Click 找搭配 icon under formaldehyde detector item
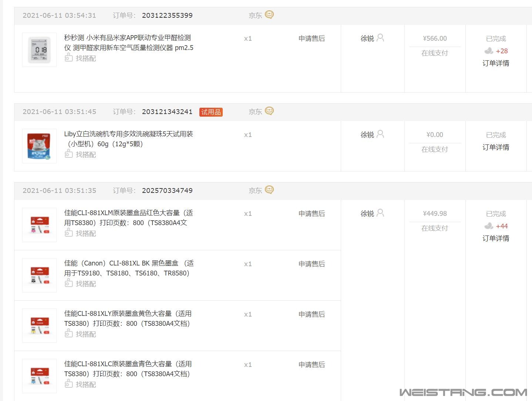The width and height of the screenshot is (532, 401). pos(68,57)
